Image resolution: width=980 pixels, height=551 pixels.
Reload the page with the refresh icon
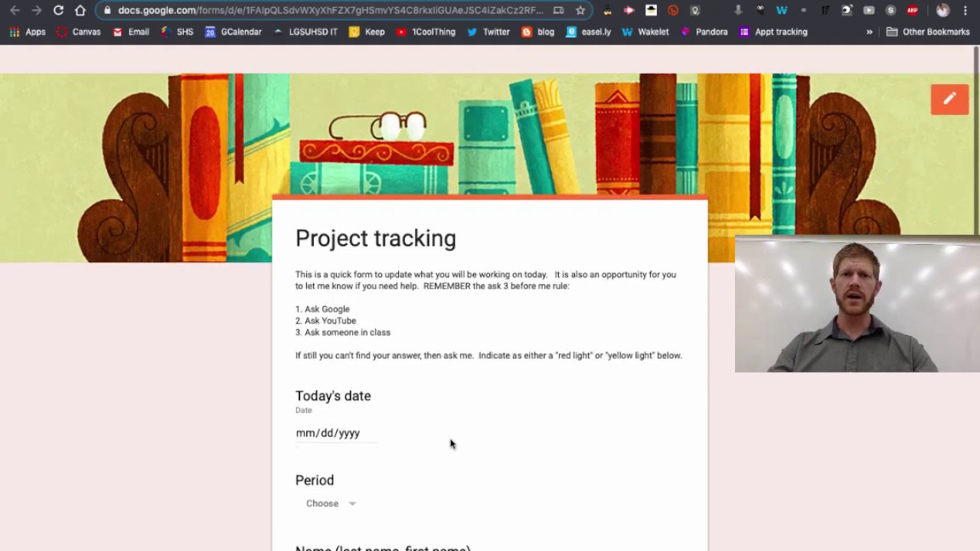tap(58, 10)
